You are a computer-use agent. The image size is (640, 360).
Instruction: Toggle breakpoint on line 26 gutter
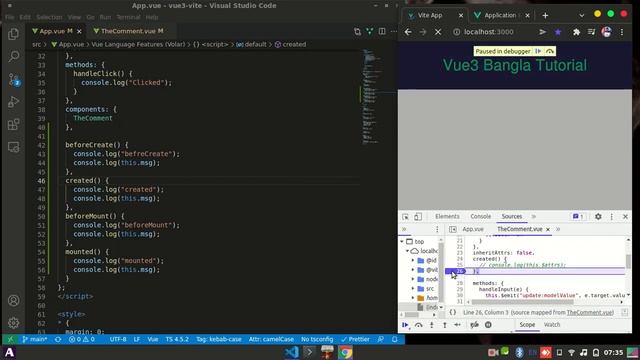point(455,271)
